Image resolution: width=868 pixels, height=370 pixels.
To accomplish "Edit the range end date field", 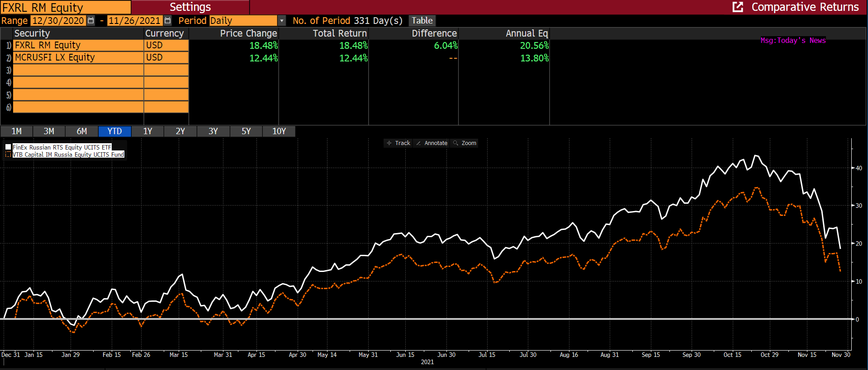I will (135, 21).
